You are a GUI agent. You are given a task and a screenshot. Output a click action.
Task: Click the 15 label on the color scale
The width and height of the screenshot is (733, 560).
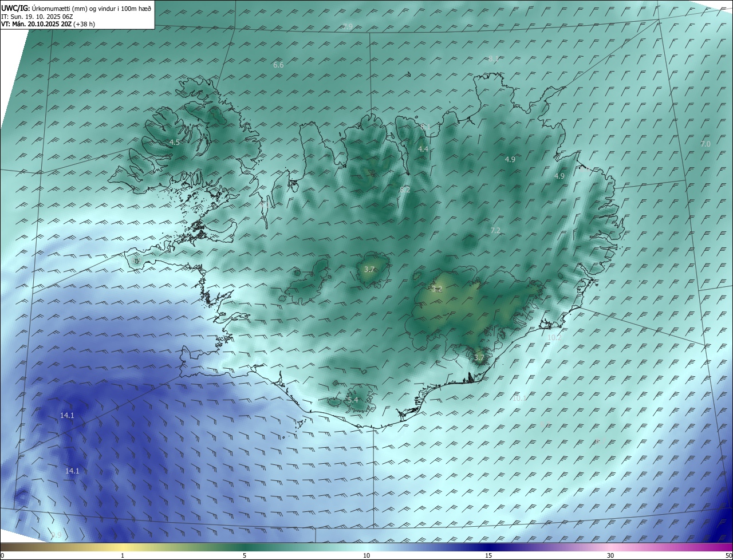[x=488, y=555]
